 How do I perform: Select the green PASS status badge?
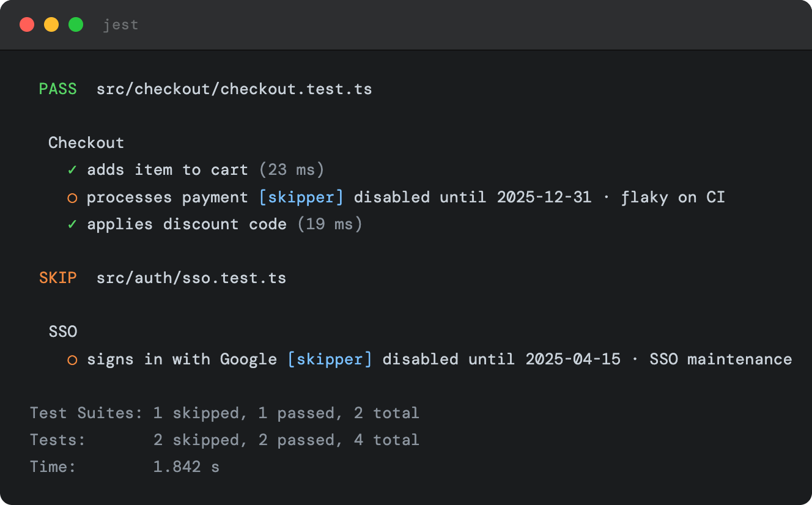click(x=57, y=89)
